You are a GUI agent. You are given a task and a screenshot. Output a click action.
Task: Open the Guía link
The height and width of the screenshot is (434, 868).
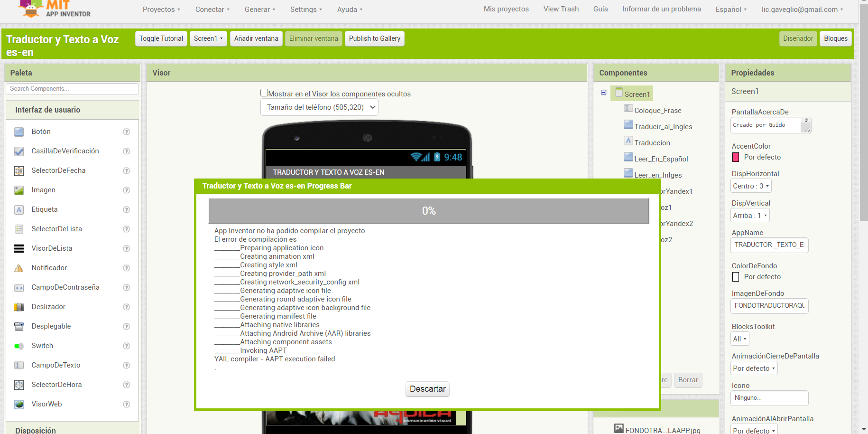600,9
